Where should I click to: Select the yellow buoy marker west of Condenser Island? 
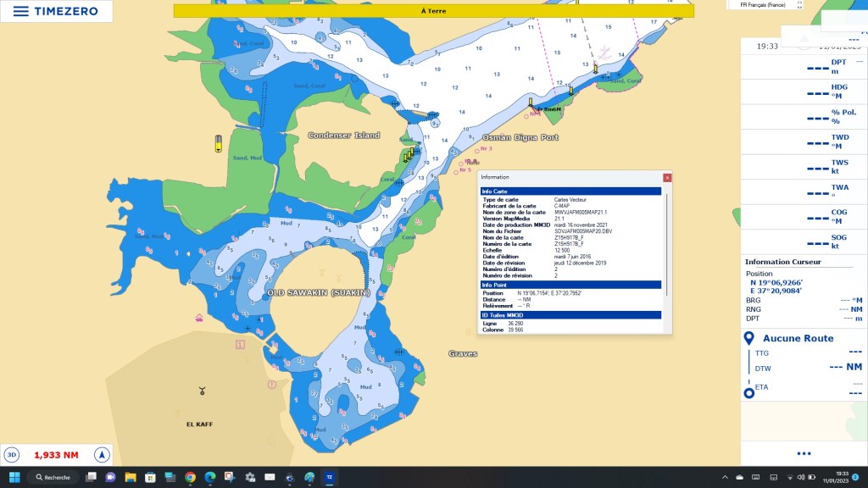pos(218,143)
